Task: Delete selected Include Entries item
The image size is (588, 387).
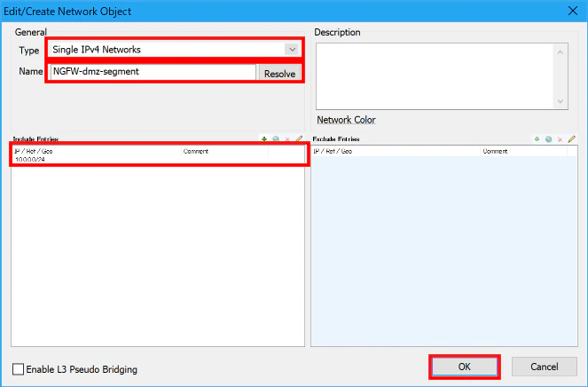Action: (x=287, y=139)
